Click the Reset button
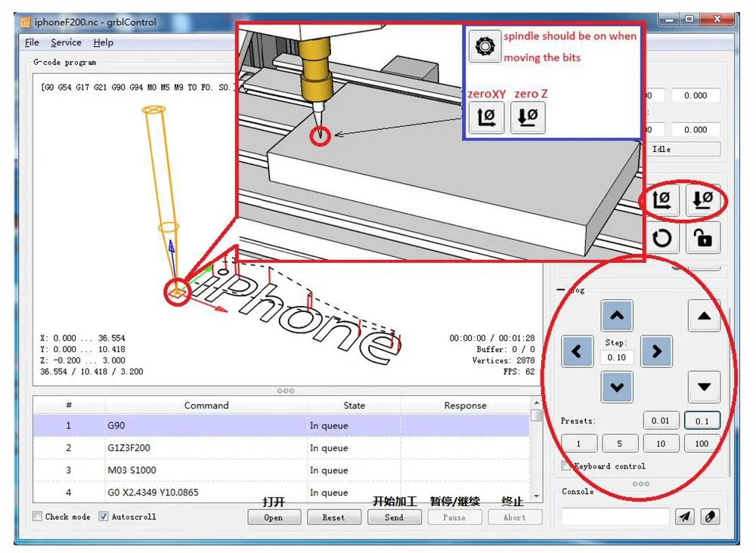The height and width of the screenshot is (553, 756). [333, 517]
